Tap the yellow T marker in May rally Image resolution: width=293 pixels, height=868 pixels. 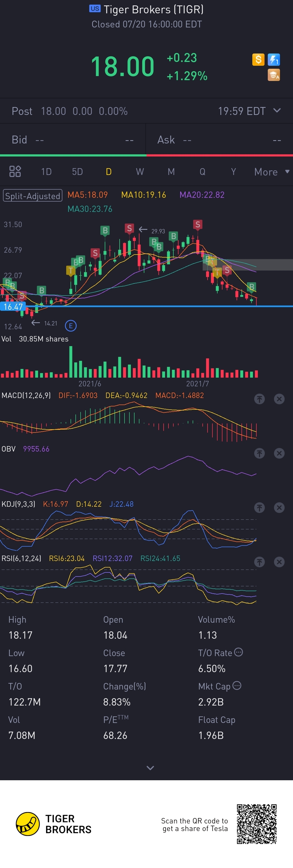click(71, 271)
